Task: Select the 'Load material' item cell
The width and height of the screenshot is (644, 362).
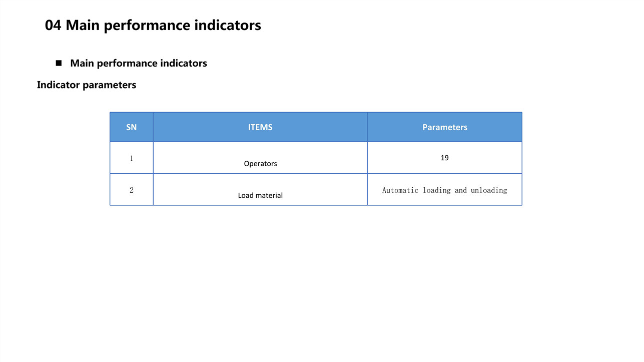Action: [x=260, y=189]
